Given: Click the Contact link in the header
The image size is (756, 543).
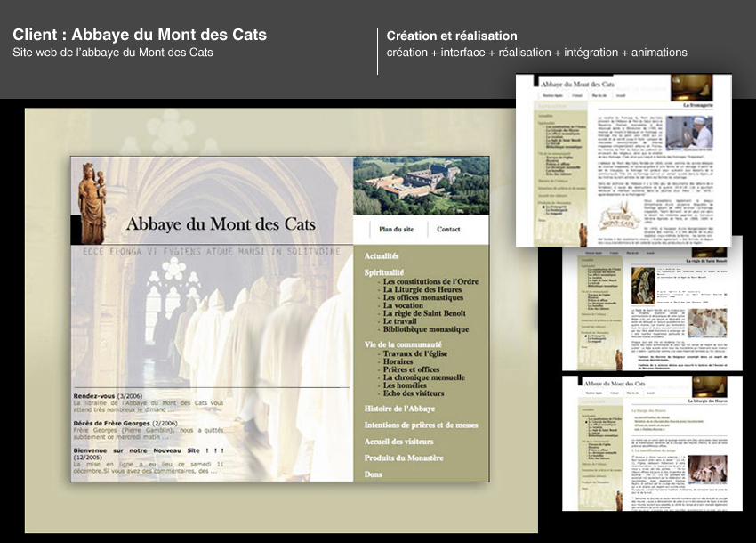Looking at the screenshot, I should pos(448,230).
